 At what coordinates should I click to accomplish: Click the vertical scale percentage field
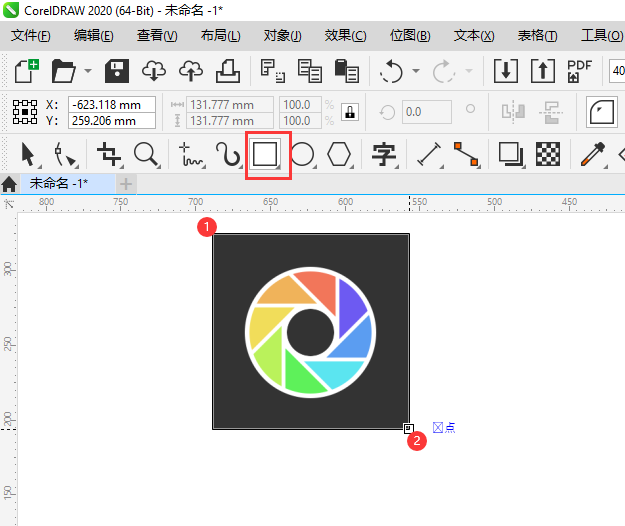(300, 120)
